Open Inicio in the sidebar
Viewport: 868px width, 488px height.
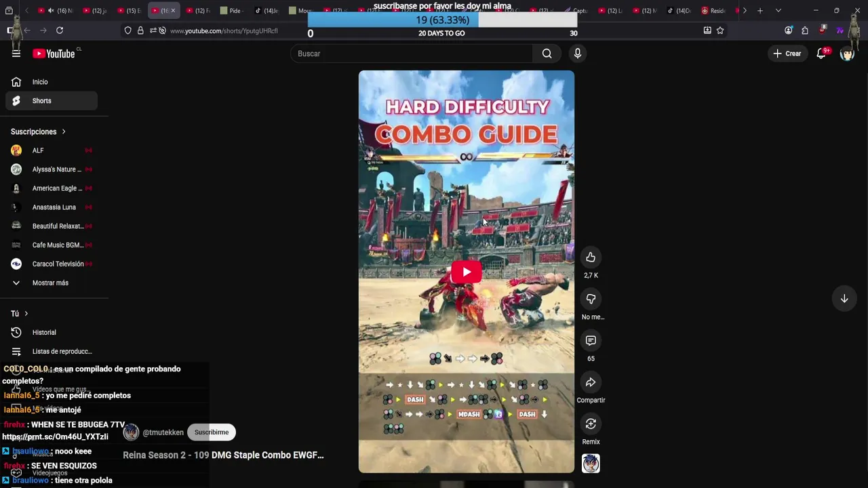pos(52,82)
